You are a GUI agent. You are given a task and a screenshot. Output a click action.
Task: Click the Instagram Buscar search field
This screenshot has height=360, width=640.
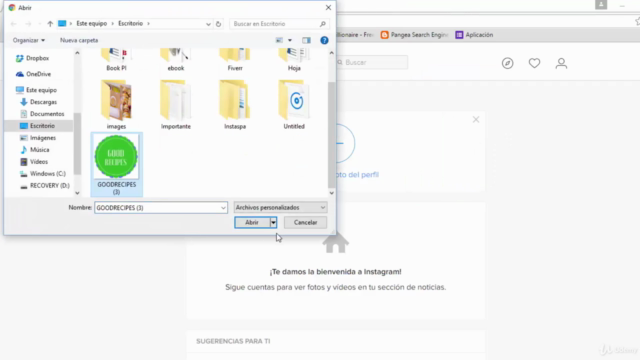pos(373,62)
